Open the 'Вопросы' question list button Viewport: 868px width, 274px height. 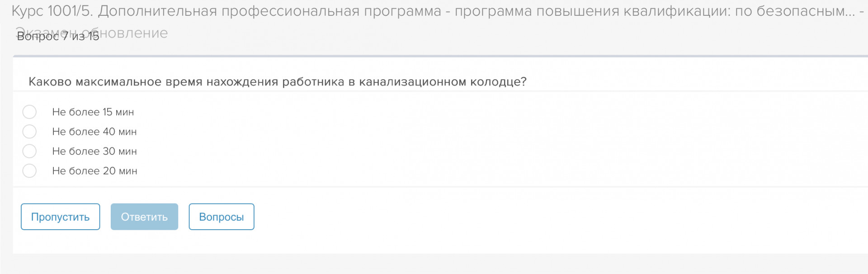[x=221, y=217]
